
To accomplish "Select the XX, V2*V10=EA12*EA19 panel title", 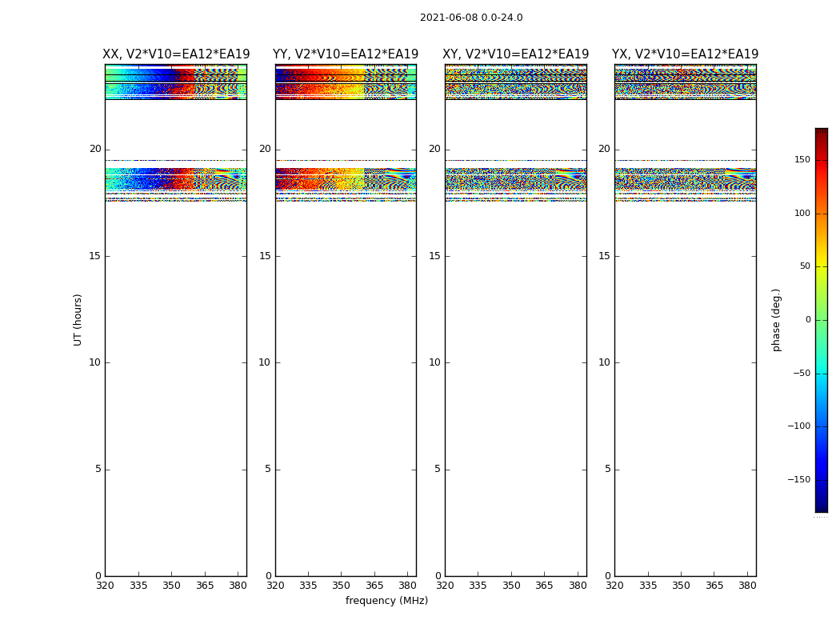I will 176,54.
